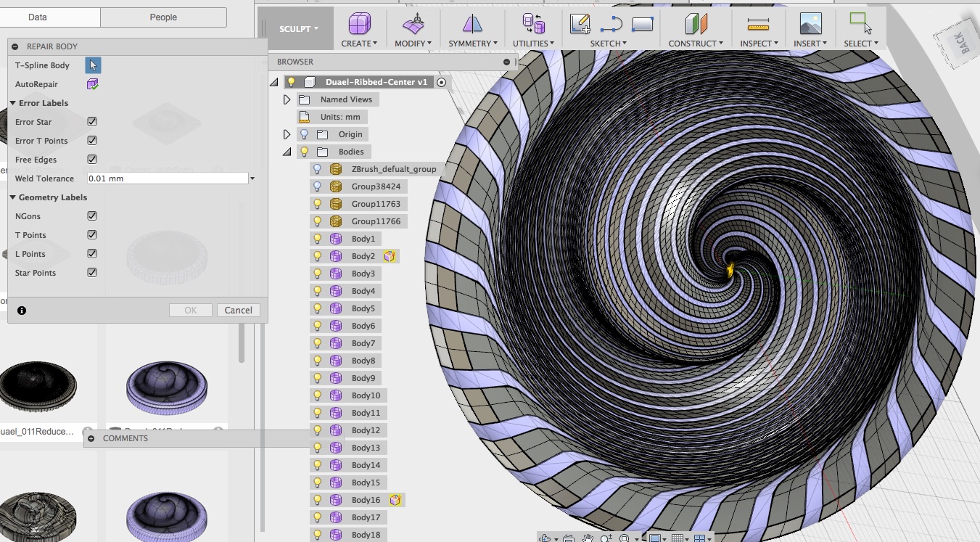Select the Rectangle sketch tool icon
The height and width of the screenshot is (542, 980).
tap(643, 24)
